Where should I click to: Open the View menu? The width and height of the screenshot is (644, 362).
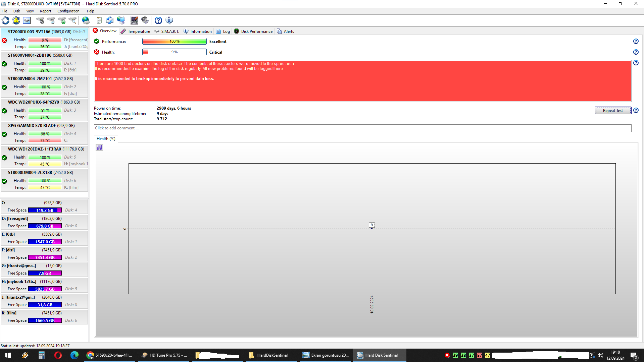click(30, 11)
